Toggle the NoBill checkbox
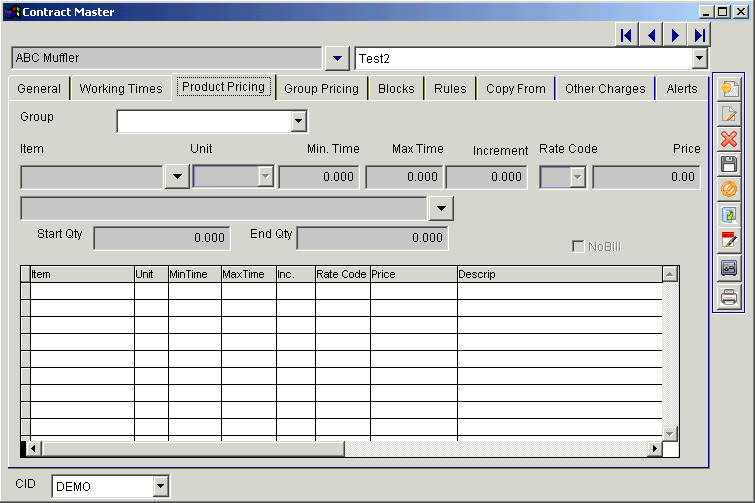The height and width of the screenshot is (503, 755). click(578, 246)
